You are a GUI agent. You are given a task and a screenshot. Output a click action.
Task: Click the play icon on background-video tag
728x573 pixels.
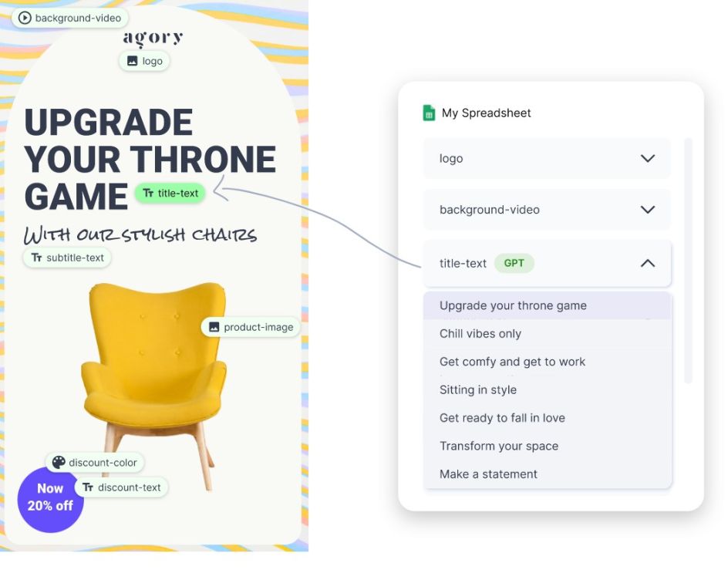[x=25, y=18]
